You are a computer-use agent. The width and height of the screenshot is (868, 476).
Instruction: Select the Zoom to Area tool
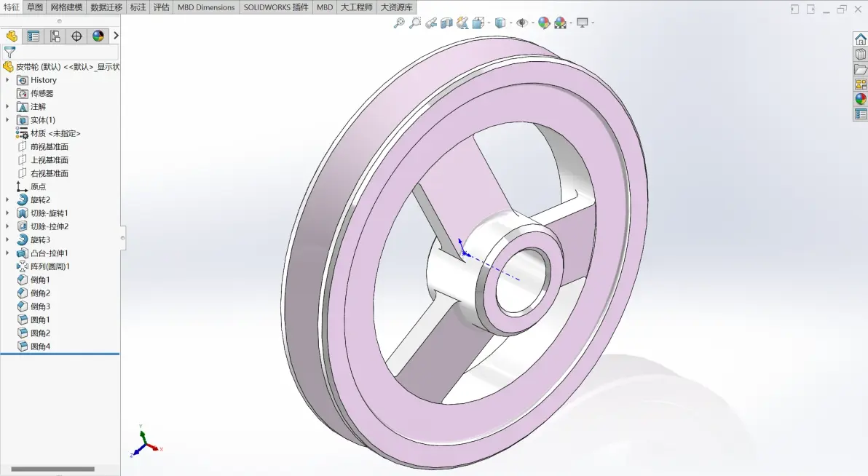[x=415, y=23]
